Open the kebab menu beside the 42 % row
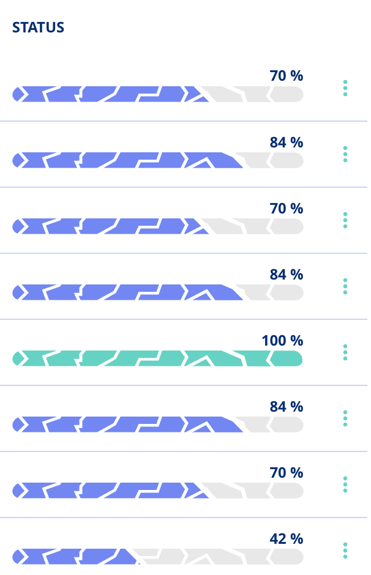371x575 pixels. click(x=345, y=550)
